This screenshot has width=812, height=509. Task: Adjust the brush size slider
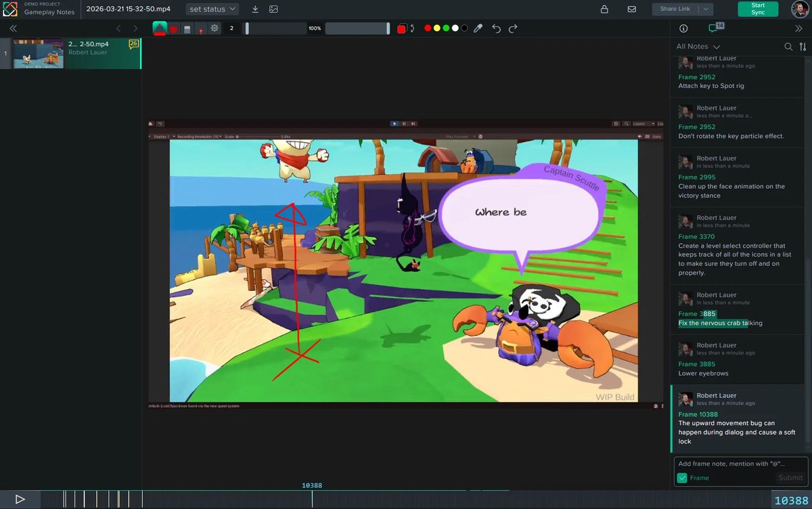275,28
